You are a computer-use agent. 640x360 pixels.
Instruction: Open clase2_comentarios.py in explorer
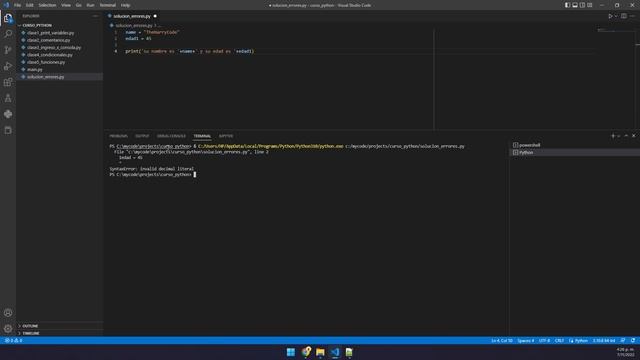pyautogui.click(x=49, y=40)
